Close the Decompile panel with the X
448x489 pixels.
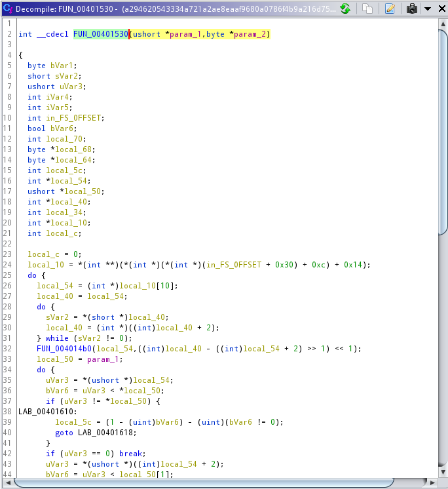pos(440,9)
